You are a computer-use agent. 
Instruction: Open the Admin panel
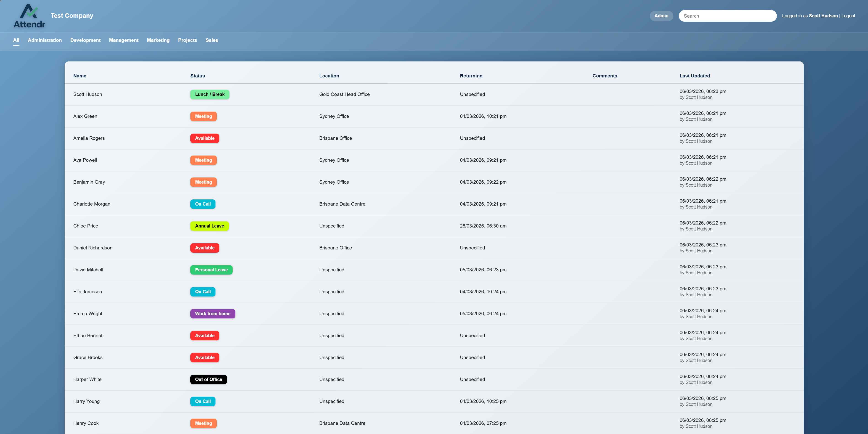pos(661,16)
